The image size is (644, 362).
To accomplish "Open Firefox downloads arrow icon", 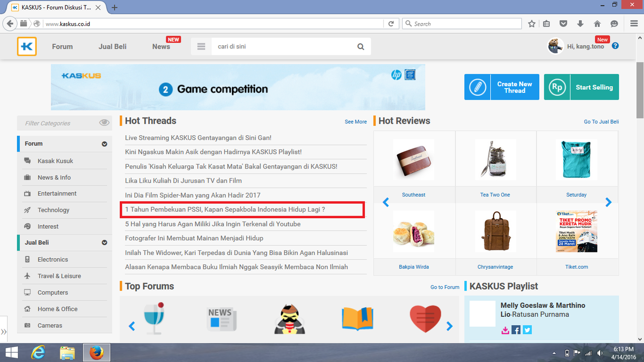I will coord(580,24).
